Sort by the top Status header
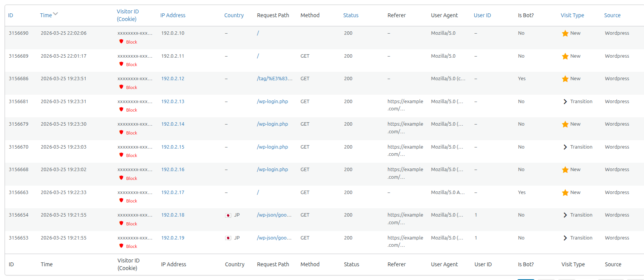 click(x=351, y=15)
